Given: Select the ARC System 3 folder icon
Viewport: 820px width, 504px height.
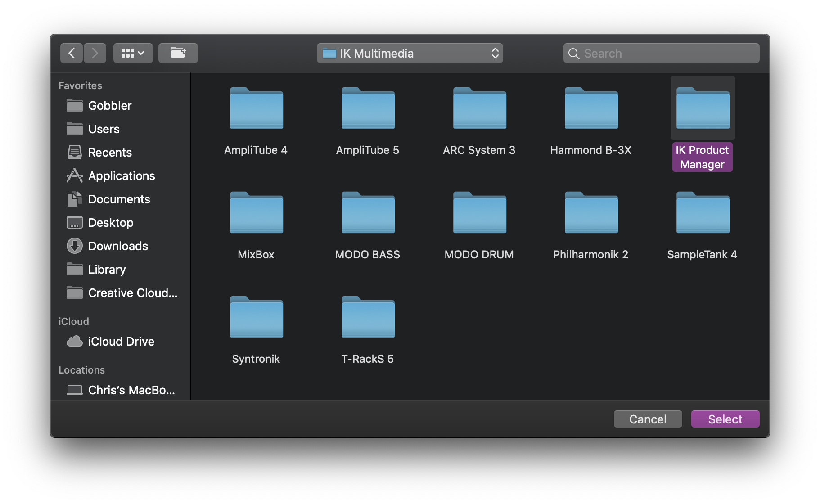Looking at the screenshot, I should [480, 108].
